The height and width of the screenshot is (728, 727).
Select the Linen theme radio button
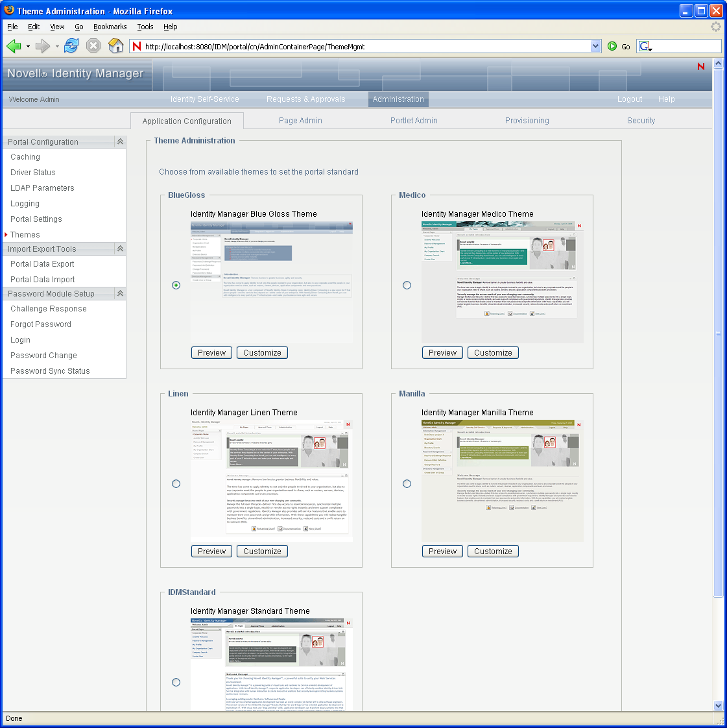(x=176, y=484)
